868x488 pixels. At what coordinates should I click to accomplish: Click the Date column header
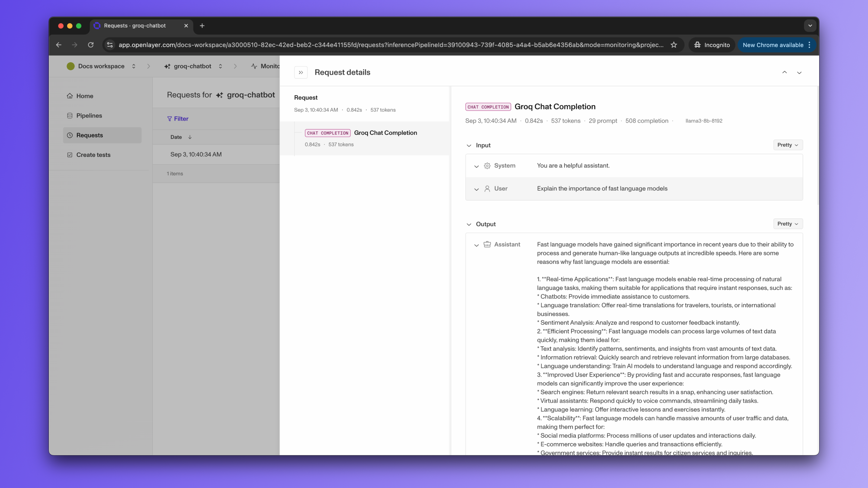tap(176, 137)
